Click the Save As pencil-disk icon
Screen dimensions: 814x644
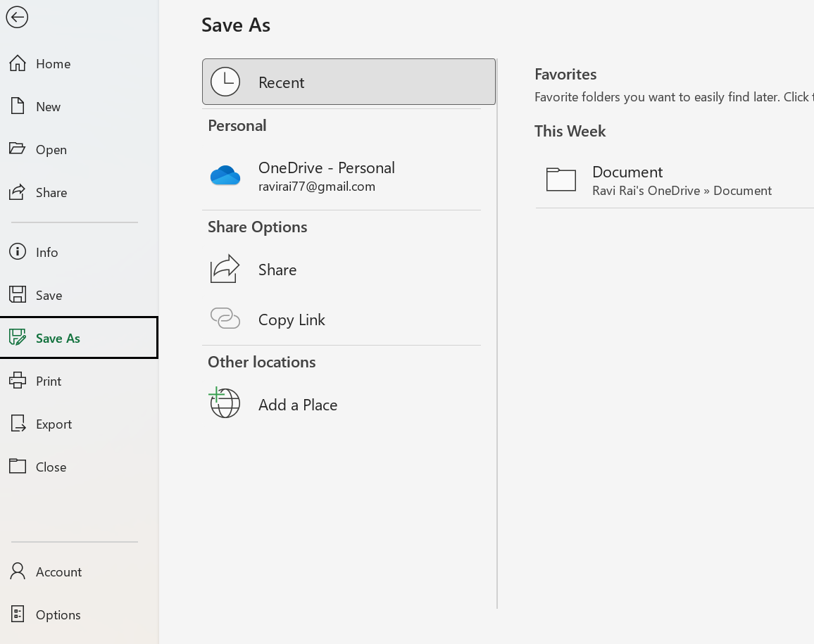point(18,337)
